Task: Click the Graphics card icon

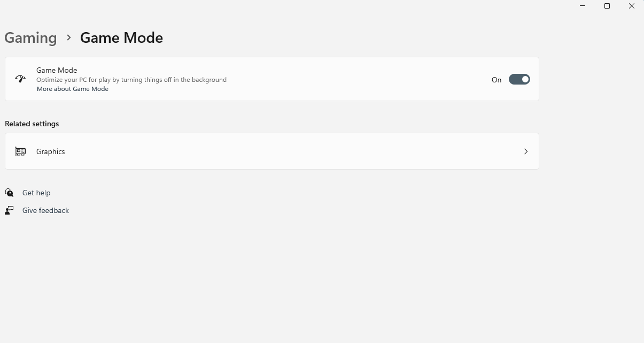Action: pos(20,151)
